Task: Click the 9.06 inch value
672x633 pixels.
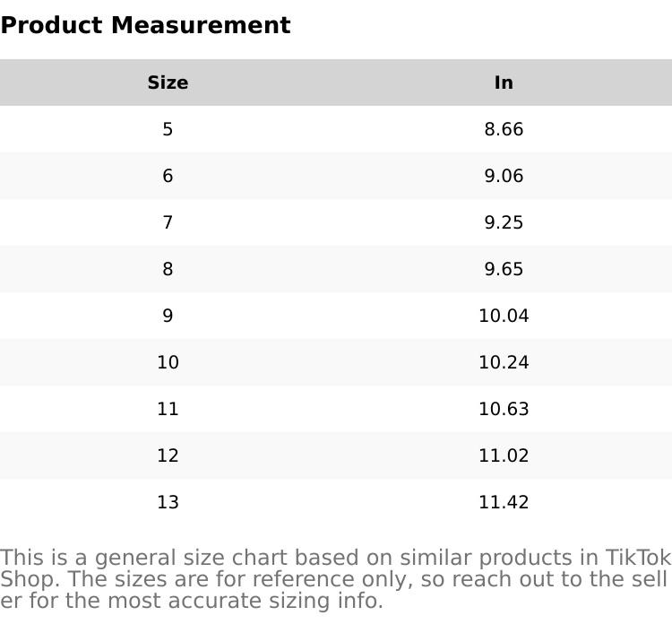Action: [x=504, y=176]
